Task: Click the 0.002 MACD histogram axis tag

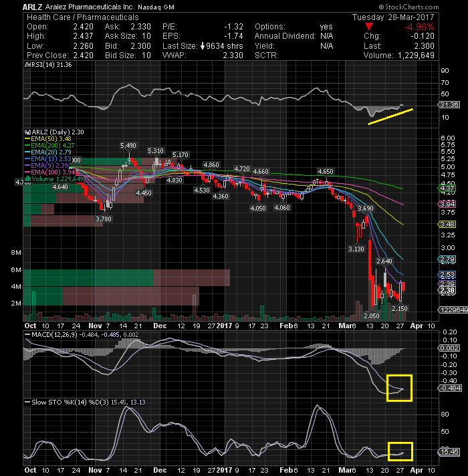Action: 449,348
